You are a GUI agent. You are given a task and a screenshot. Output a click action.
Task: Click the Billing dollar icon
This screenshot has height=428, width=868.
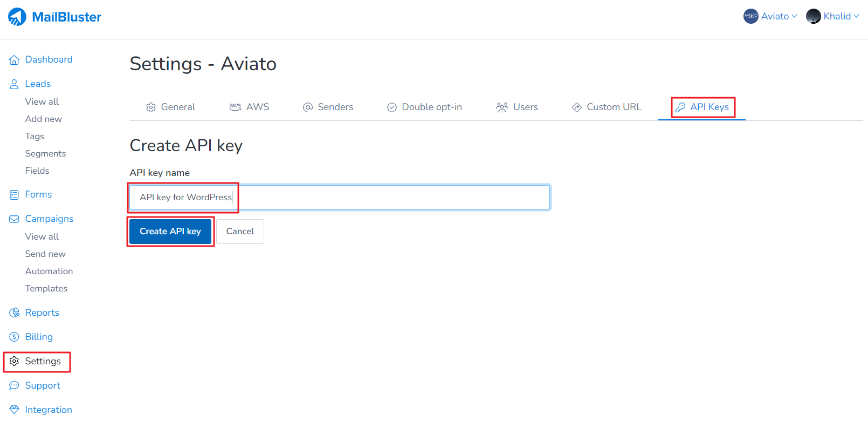tap(15, 337)
